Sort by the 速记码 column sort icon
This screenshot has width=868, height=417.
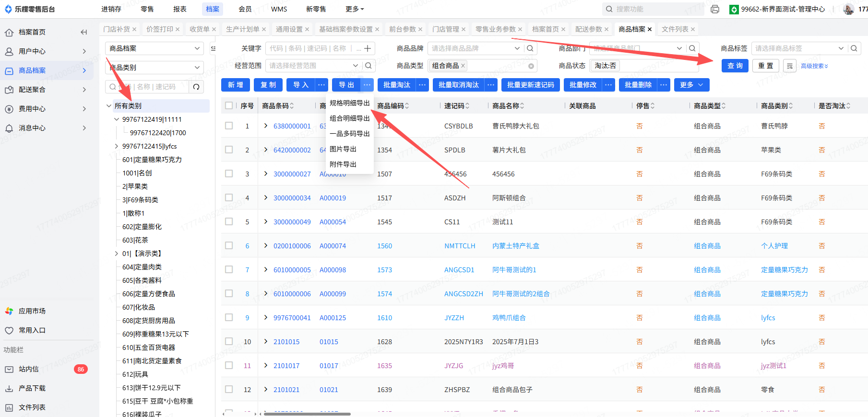click(467, 106)
